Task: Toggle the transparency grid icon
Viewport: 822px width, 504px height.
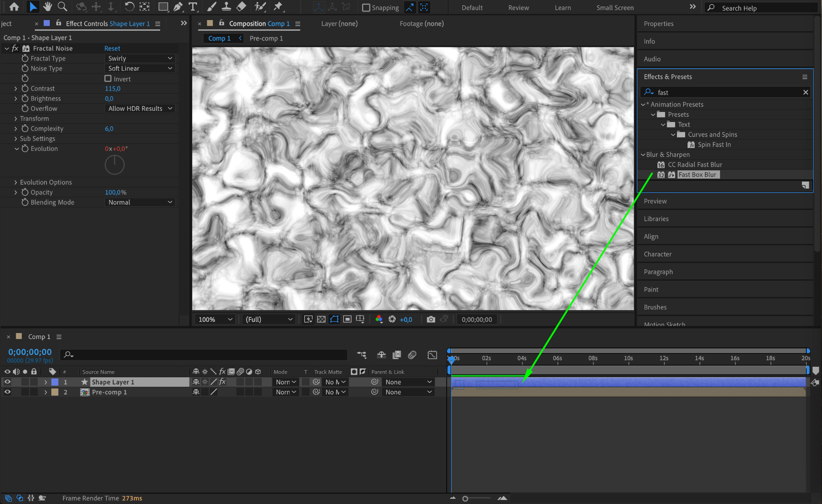Action: point(321,319)
